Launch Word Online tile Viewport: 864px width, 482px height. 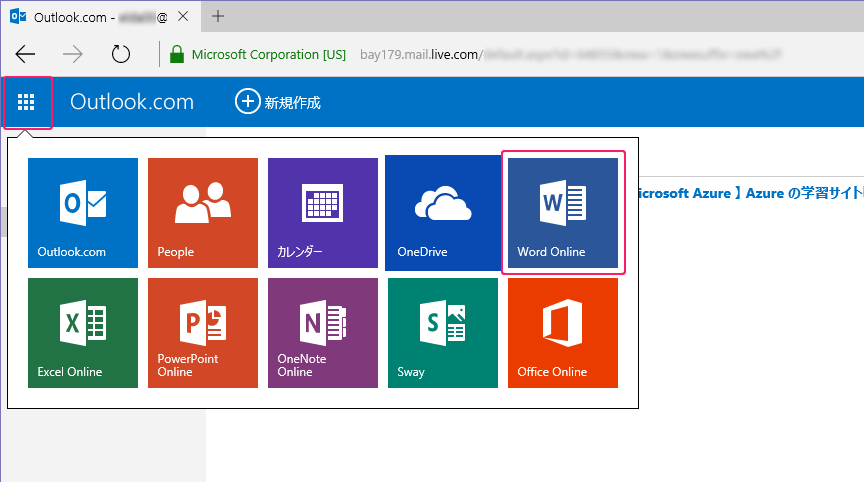[563, 213]
